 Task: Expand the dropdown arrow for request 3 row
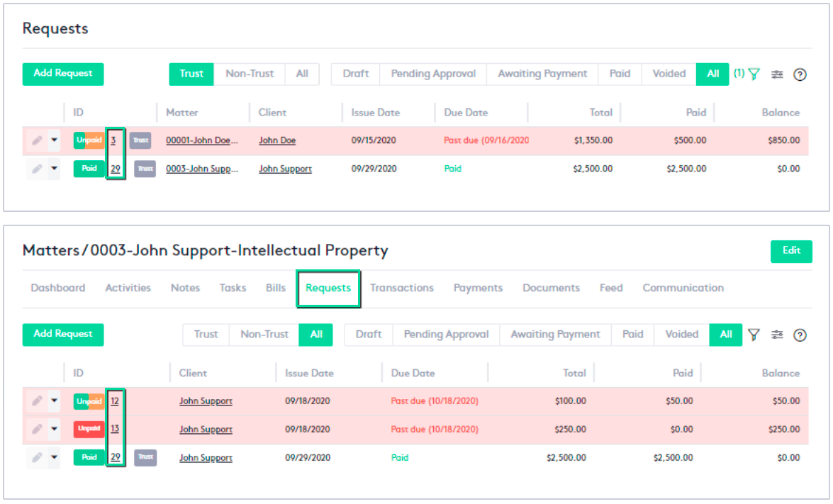[x=54, y=140]
